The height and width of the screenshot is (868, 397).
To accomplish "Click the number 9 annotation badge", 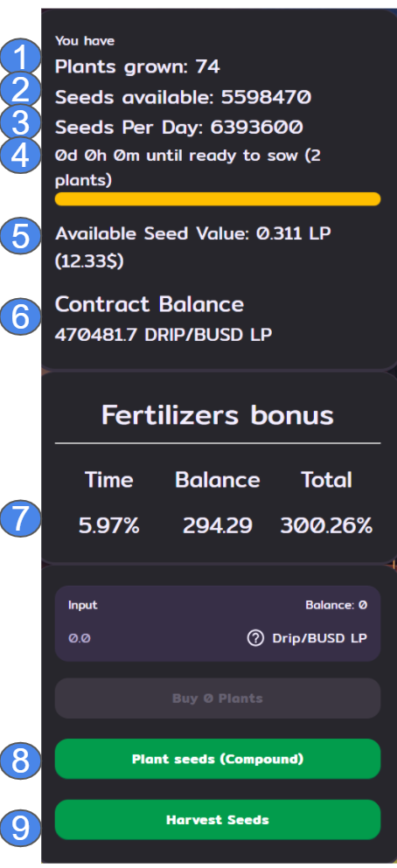I will pos(20,828).
